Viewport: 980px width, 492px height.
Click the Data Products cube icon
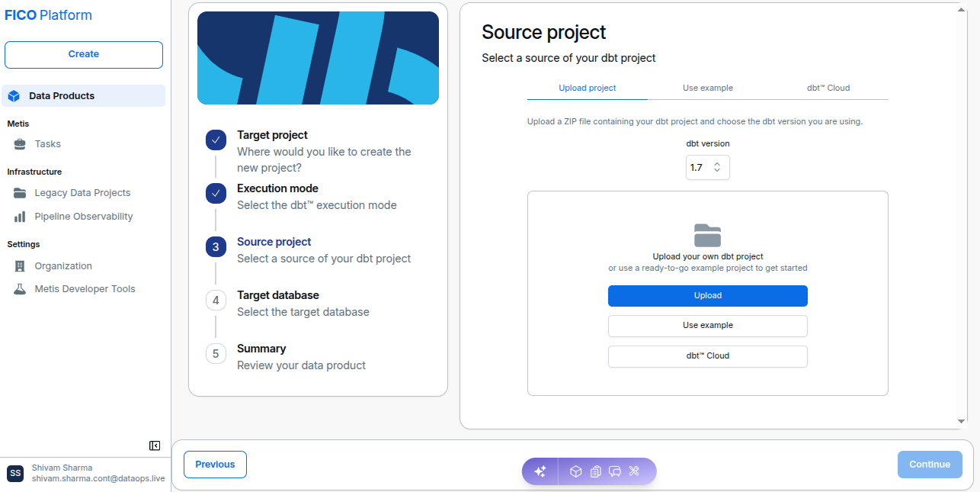pyautogui.click(x=14, y=96)
